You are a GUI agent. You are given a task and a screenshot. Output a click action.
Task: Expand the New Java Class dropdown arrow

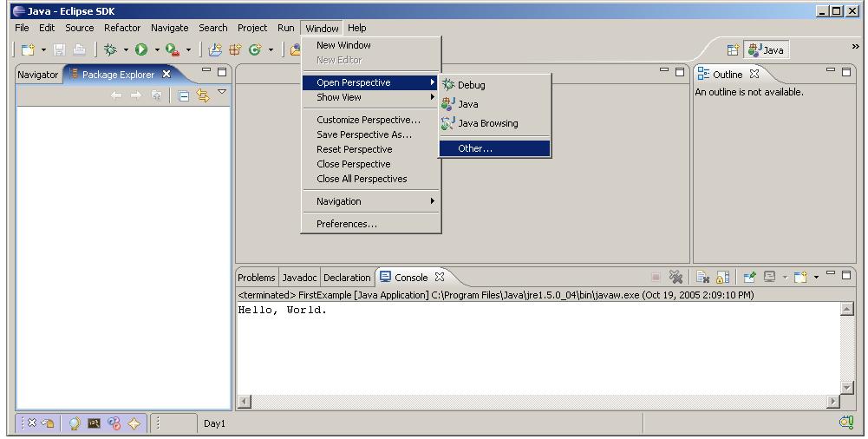(x=271, y=49)
